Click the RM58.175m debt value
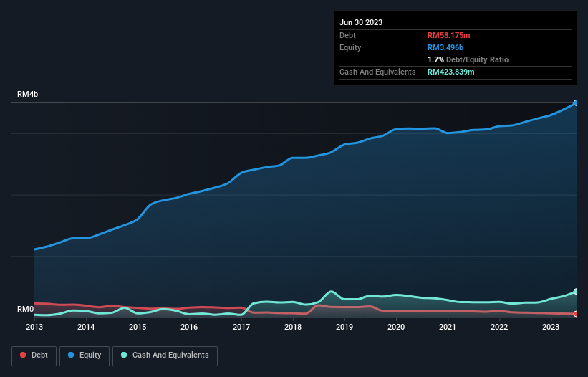The image size is (588, 377). pyautogui.click(x=448, y=35)
